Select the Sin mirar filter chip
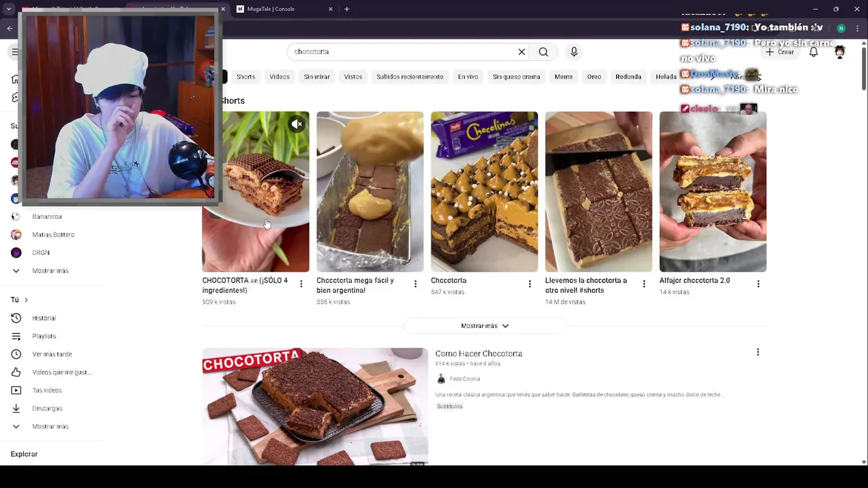Screen dimensions: 868x488 point(317,77)
